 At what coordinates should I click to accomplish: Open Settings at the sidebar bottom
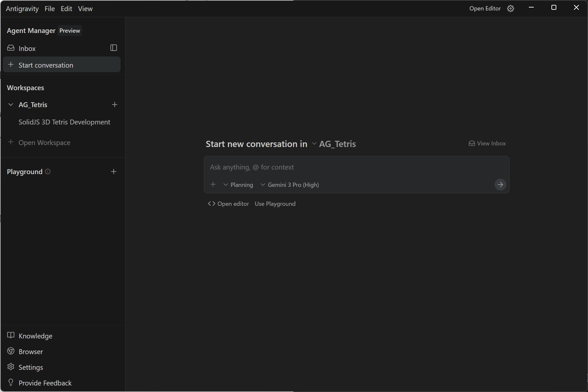coord(30,367)
